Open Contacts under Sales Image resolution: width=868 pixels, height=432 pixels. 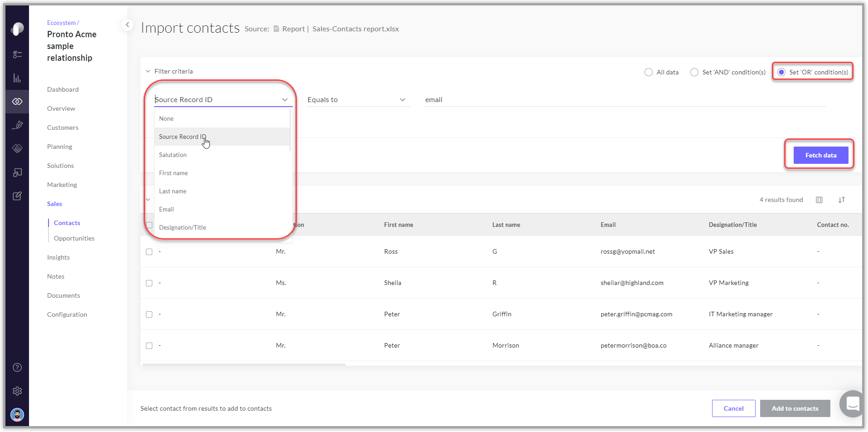pos(67,223)
